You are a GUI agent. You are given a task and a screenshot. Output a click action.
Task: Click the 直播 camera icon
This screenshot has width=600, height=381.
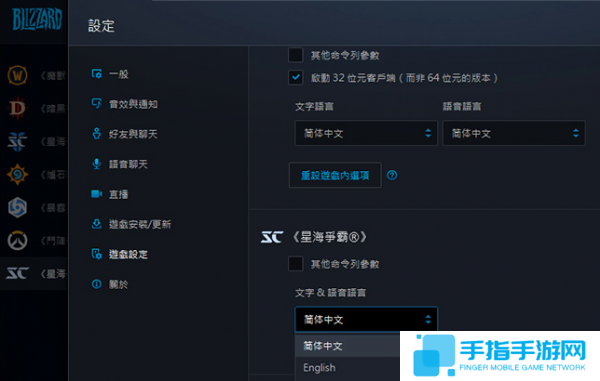(96, 194)
